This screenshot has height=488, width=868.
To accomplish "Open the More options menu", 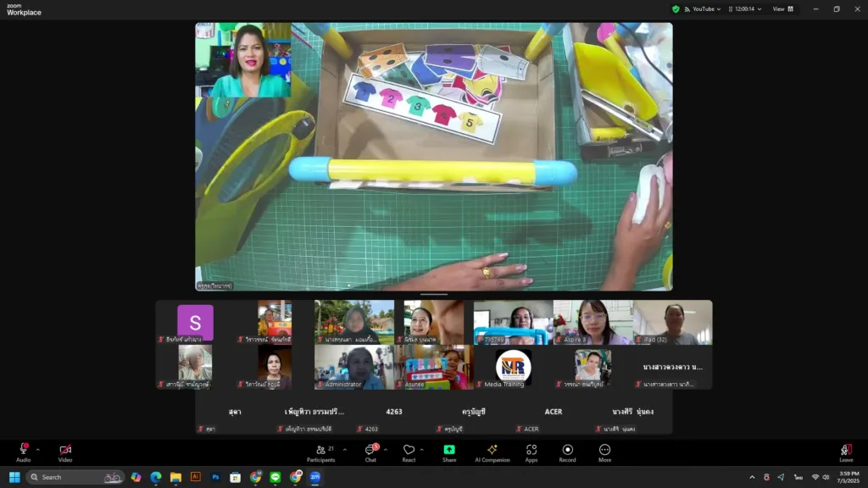I will click(x=604, y=452).
